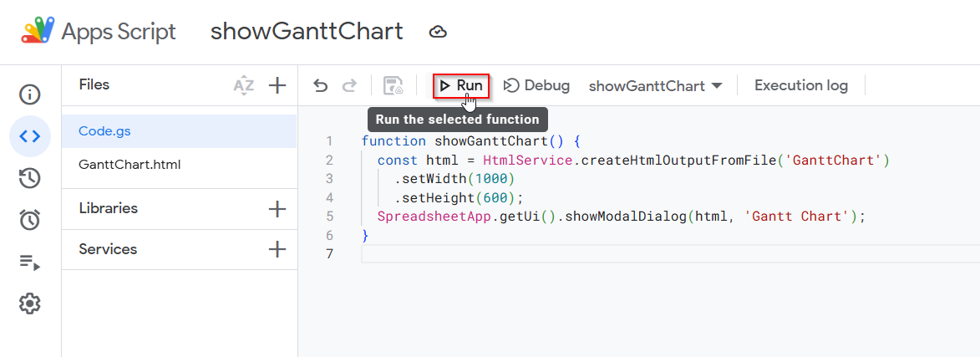Select the Editor code icon in sidebar
This screenshot has height=357, width=980.
[30, 136]
